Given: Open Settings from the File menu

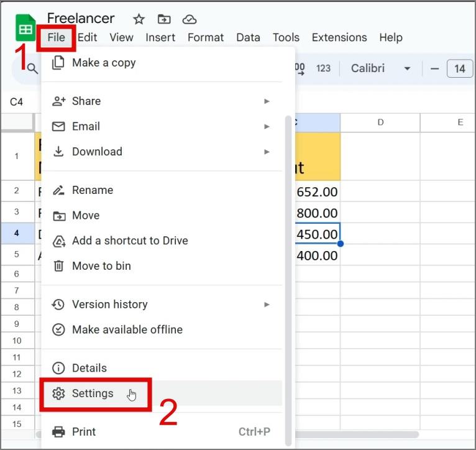Looking at the screenshot, I should (x=162, y=393).
